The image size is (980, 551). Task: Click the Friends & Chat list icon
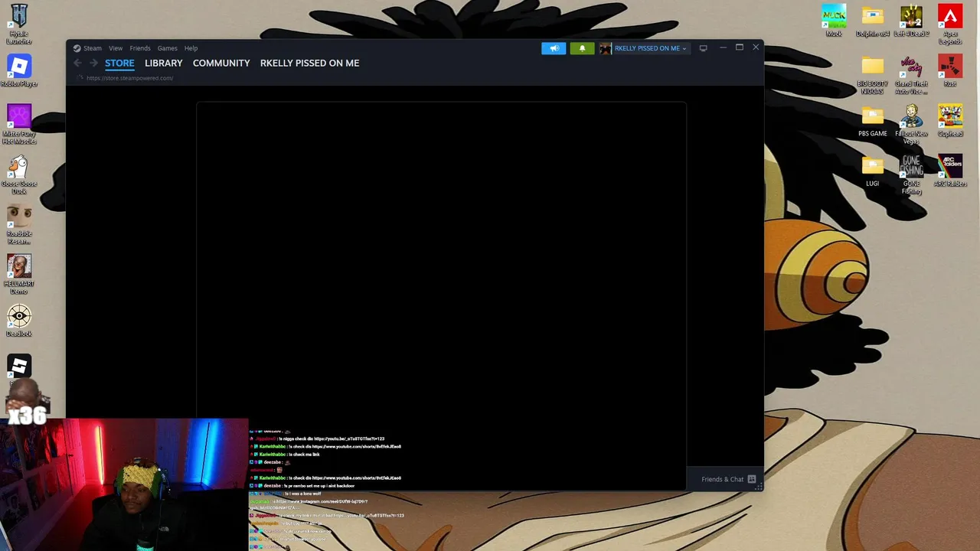click(752, 479)
